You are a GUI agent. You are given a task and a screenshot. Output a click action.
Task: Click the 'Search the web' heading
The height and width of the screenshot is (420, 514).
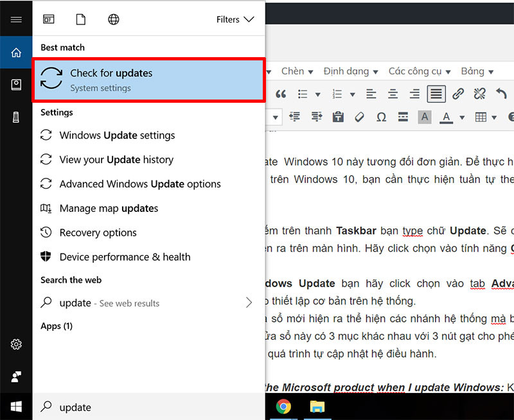pos(71,280)
